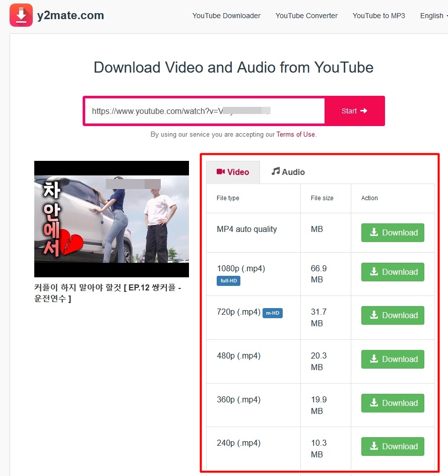Open the y2mate.com home link text
The height and width of the screenshot is (476, 448).
point(71,16)
